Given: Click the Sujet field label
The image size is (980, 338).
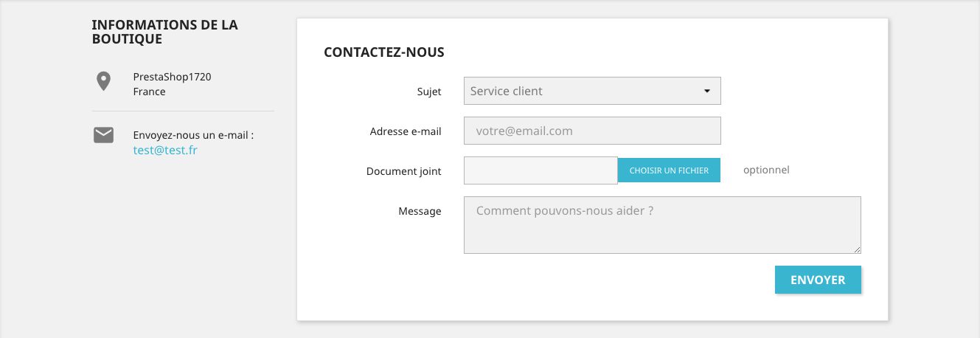Looking at the screenshot, I should click(428, 92).
